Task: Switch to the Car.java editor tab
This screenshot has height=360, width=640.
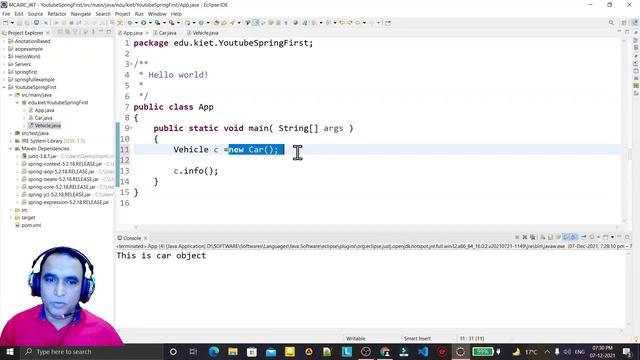Action: point(165,33)
